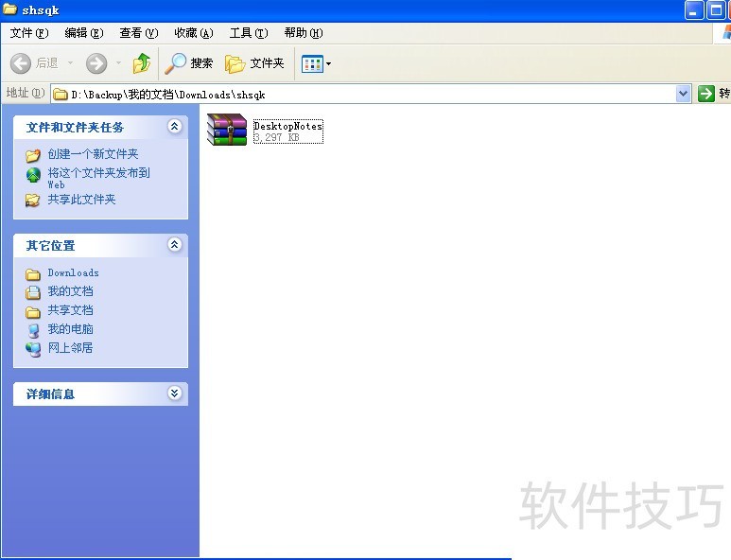The height and width of the screenshot is (560, 731).
Task: Open the Views dropdown button
Action: (316, 63)
